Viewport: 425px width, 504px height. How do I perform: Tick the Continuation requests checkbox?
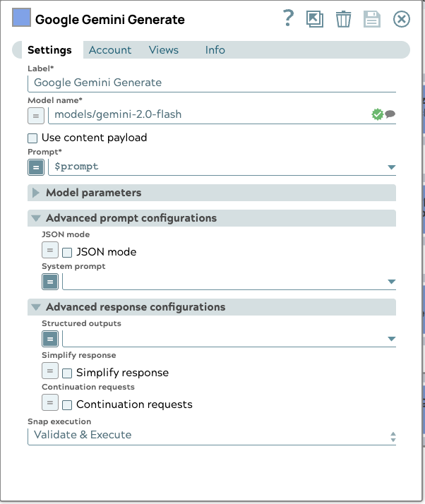click(x=68, y=405)
